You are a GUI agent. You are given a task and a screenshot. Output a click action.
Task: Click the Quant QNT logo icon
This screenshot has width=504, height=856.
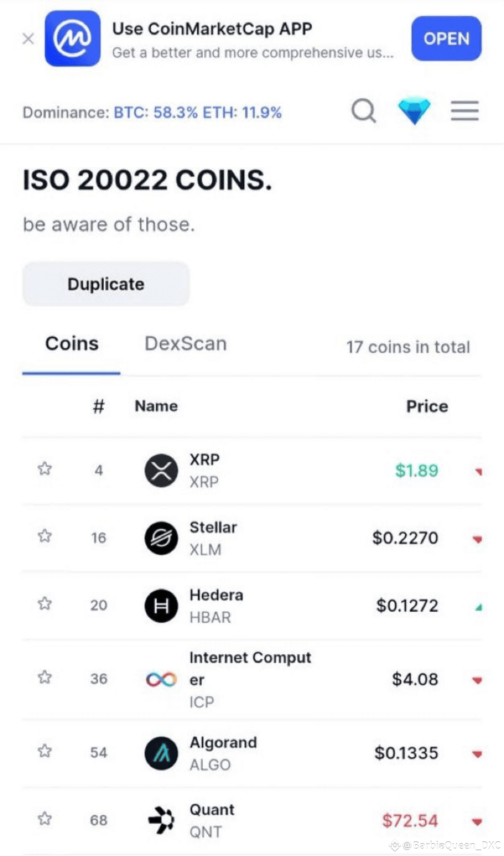click(161, 820)
